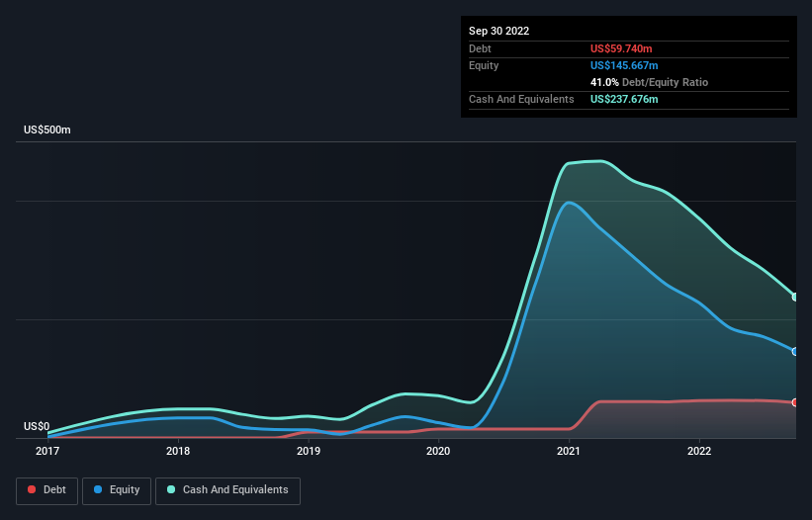The image size is (812, 520).
Task: Click the Sep 30 2022 tooltip date
Action: point(499,31)
